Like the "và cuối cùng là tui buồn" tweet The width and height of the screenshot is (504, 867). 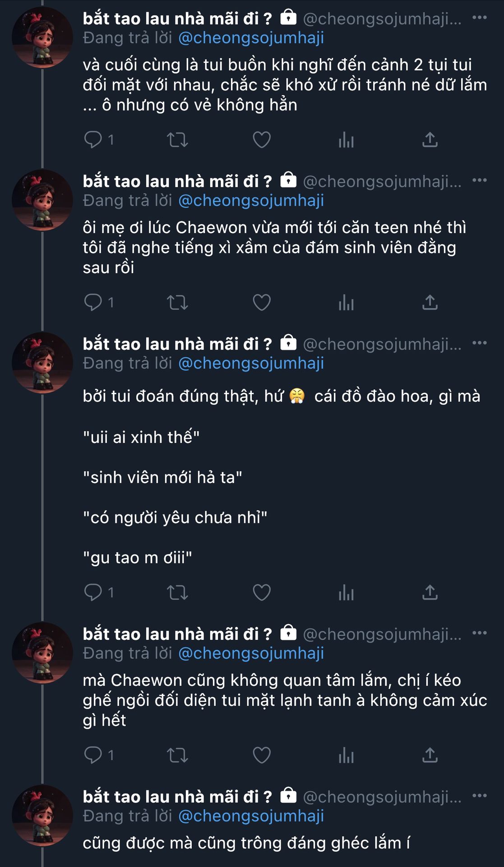[262, 140]
